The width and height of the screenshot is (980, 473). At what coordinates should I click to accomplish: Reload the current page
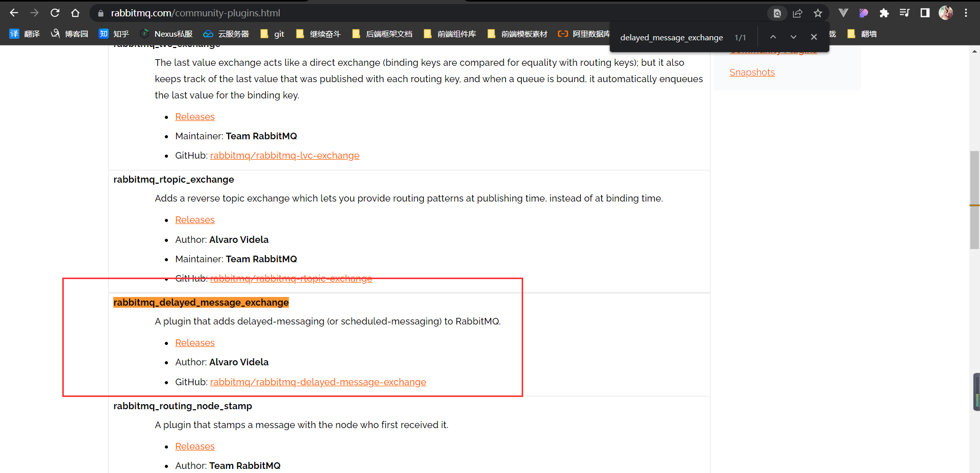pyautogui.click(x=55, y=13)
